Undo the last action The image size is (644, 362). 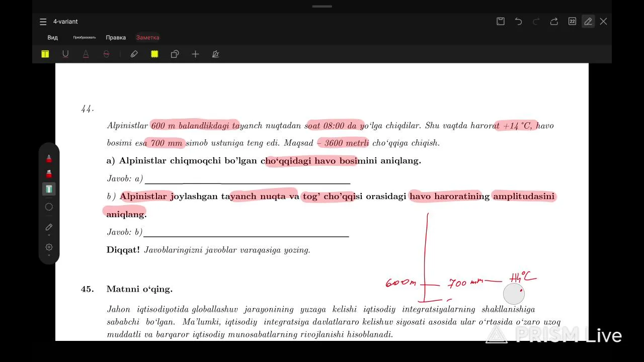(x=518, y=21)
